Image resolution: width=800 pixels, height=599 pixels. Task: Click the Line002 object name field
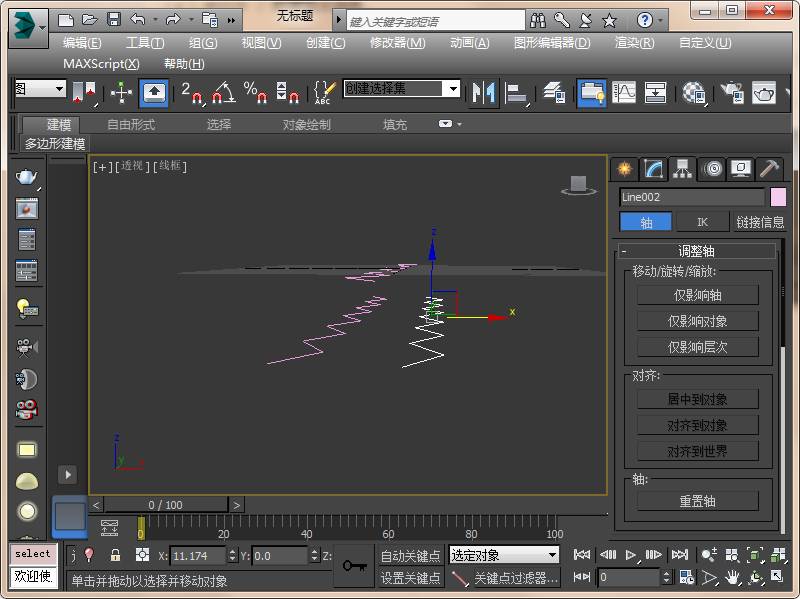click(x=690, y=197)
